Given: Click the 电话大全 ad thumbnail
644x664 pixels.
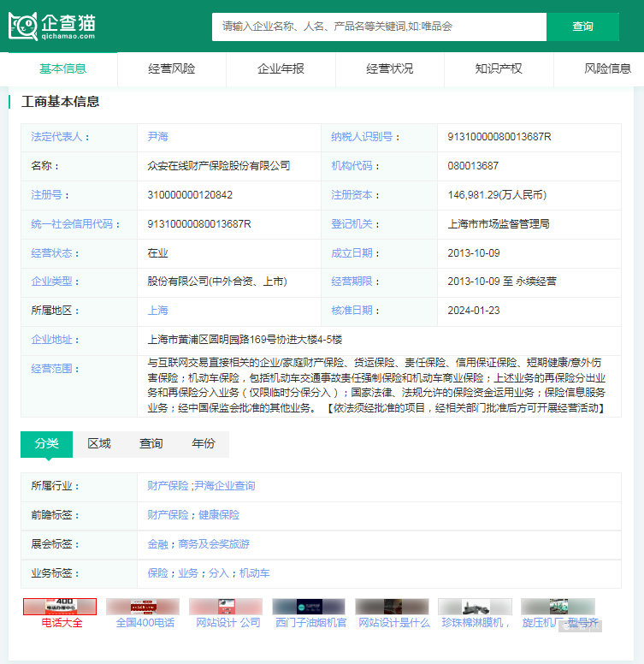Looking at the screenshot, I should point(60,607).
